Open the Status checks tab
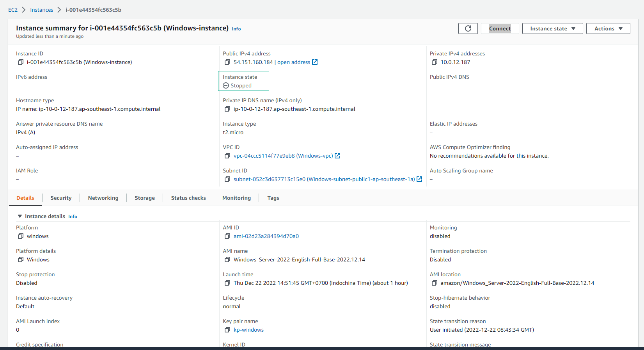The width and height of the screenshot is (644, 350). [x=188, y=198]
